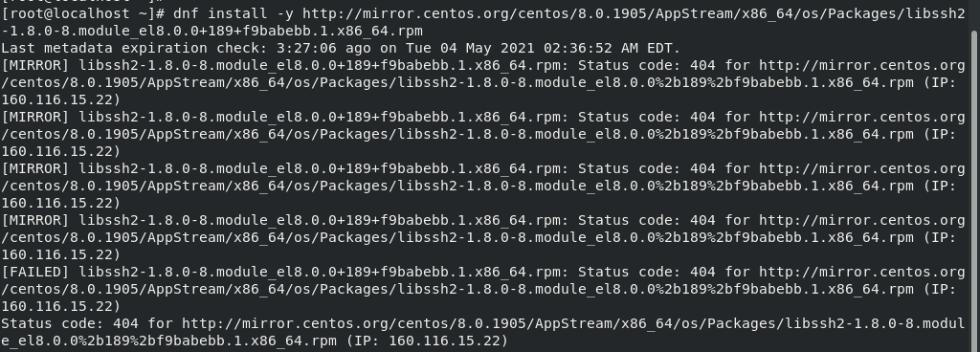
Task: Click the mirror.centos.org URL in the dnf command
Action: (x=634, y=13)
